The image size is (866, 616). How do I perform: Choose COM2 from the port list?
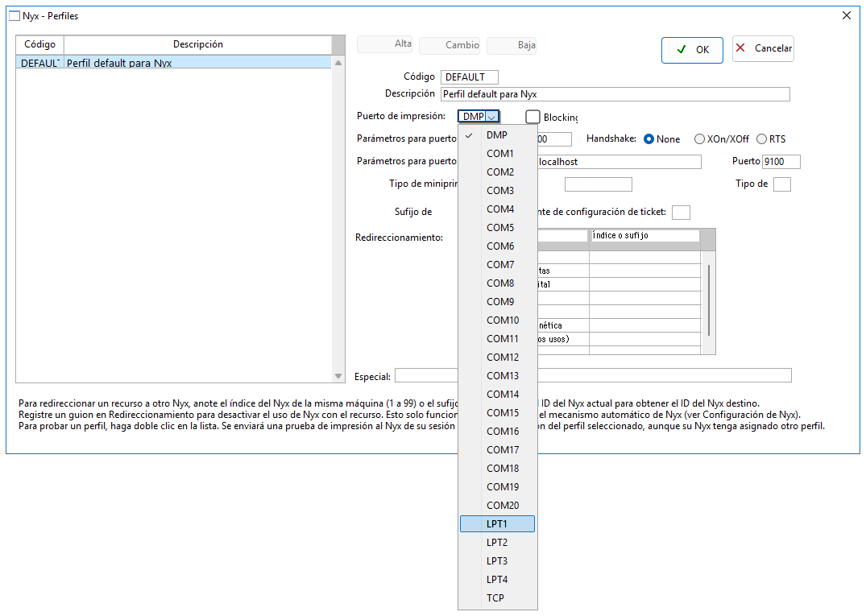pos(497,172)
